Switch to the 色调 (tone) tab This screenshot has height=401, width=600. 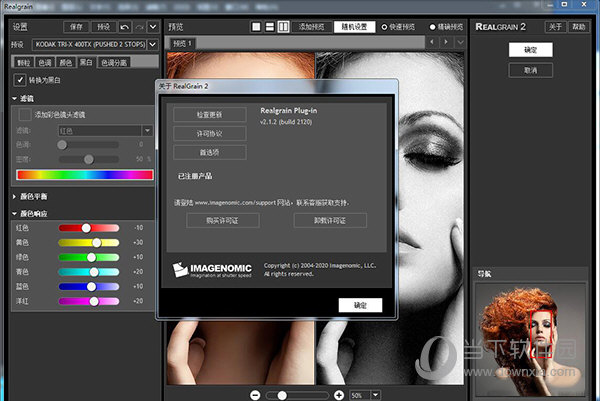[x=45, y=62]
